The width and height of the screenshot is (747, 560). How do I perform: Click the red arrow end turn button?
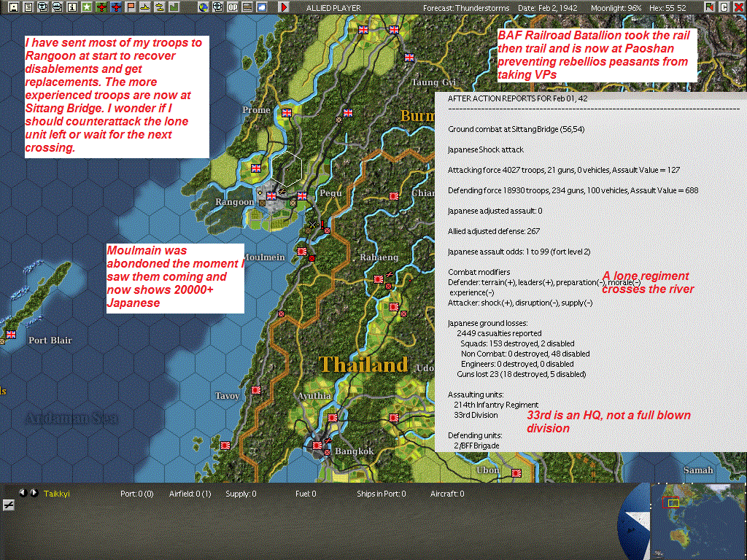click(x=284, y=7)
